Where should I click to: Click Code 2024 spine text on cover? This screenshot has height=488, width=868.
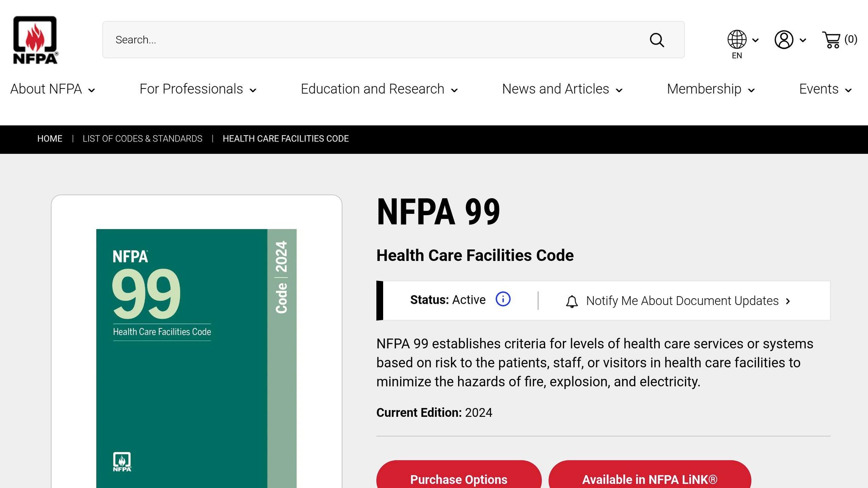click(282, 277)
